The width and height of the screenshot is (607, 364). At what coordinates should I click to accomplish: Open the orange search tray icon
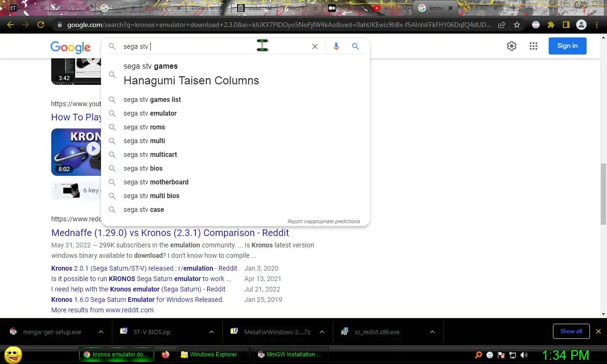click(478, 355)
